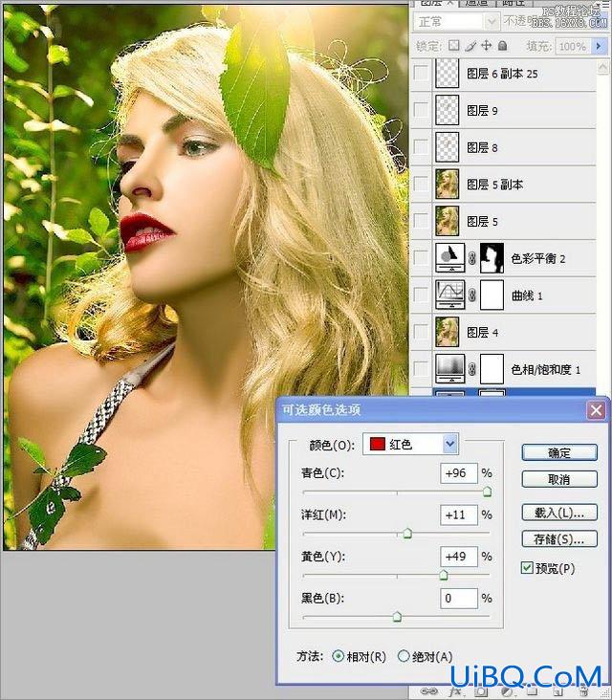Click the 取消 cancel button

point(559,479)
